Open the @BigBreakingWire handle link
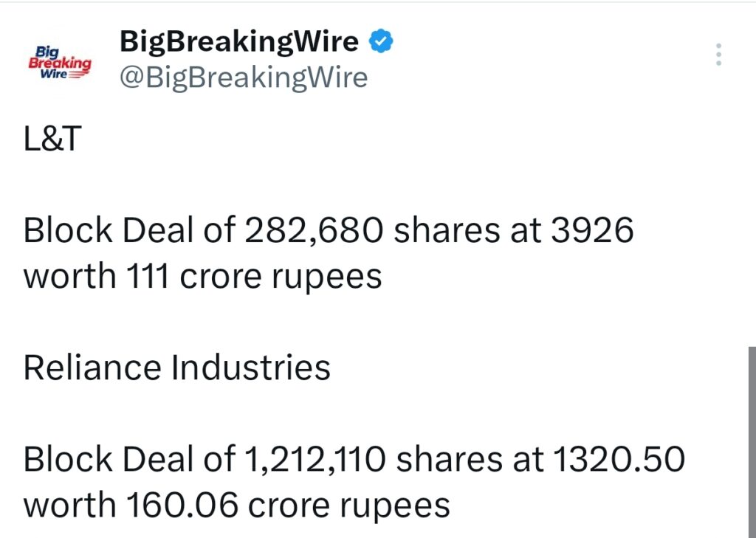 tap(244, 77)
